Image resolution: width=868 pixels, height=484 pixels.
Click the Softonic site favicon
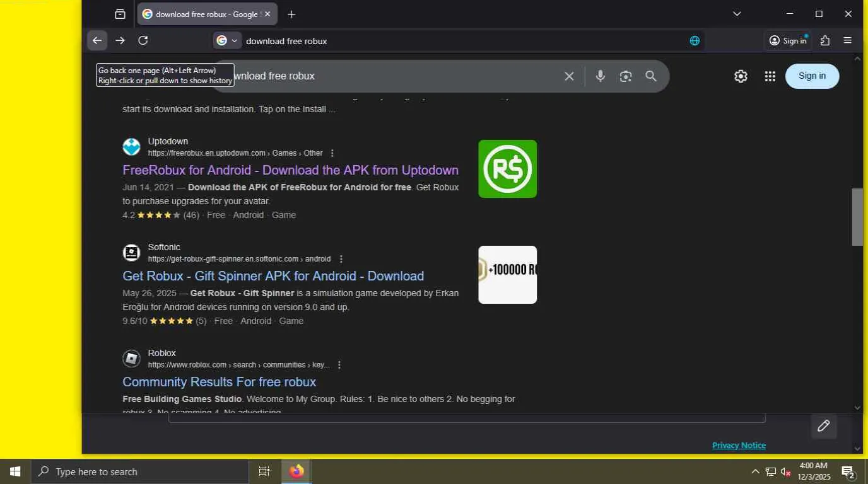pyautogui.click(x=131, y=253)
